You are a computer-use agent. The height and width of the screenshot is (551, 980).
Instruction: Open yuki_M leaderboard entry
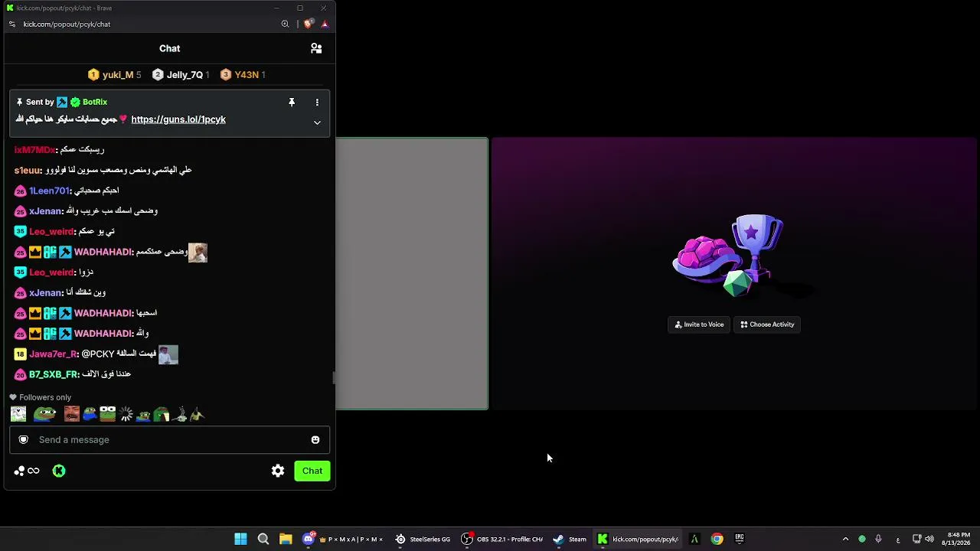[114, 74]
